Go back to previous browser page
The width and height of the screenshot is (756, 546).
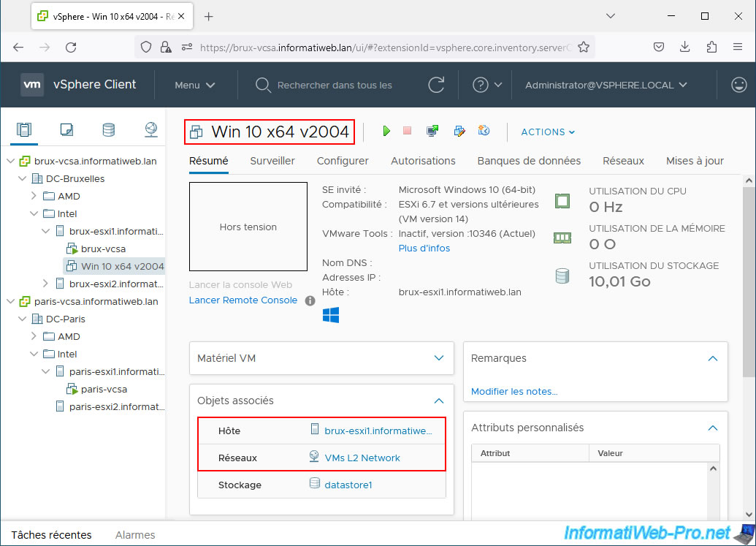[x=18, y=48]
